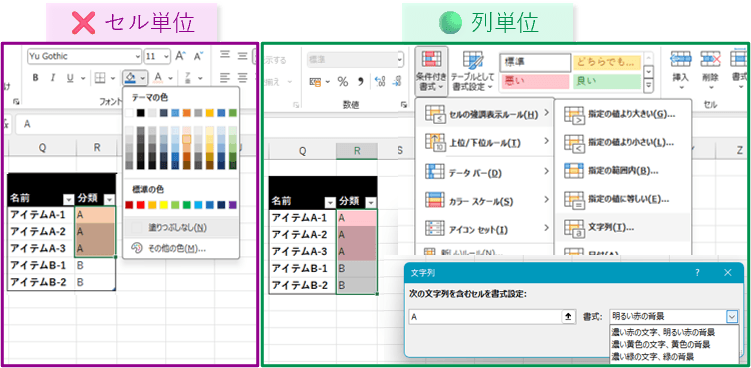Click the decrease decimal icon
The width and height of the screenshot is (751, 368).
click(x=398, y=82)
